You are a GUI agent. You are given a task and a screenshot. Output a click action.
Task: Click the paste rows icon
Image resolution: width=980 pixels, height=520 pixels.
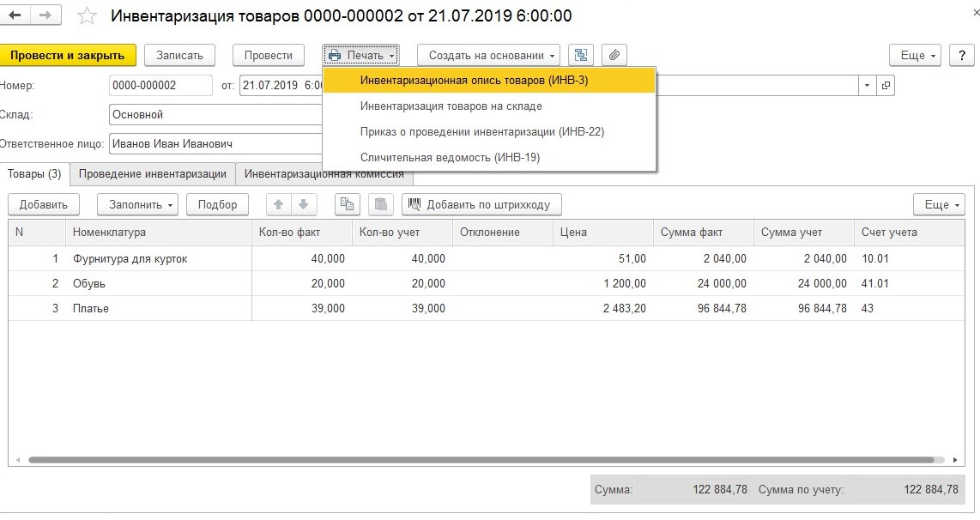click(x=381, y=204)
